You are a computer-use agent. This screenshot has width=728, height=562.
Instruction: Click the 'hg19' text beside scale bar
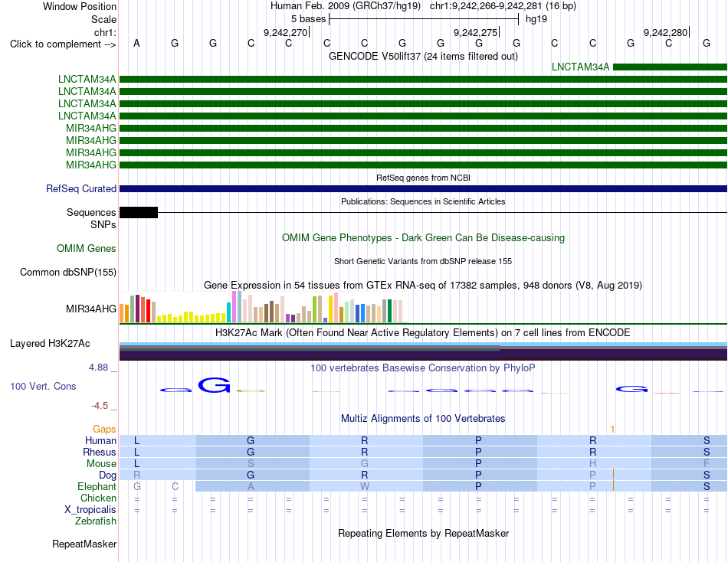coord(536,19)
